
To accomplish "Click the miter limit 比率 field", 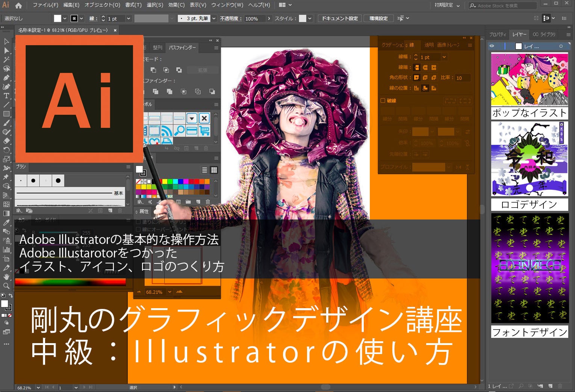I will [463, 78].
